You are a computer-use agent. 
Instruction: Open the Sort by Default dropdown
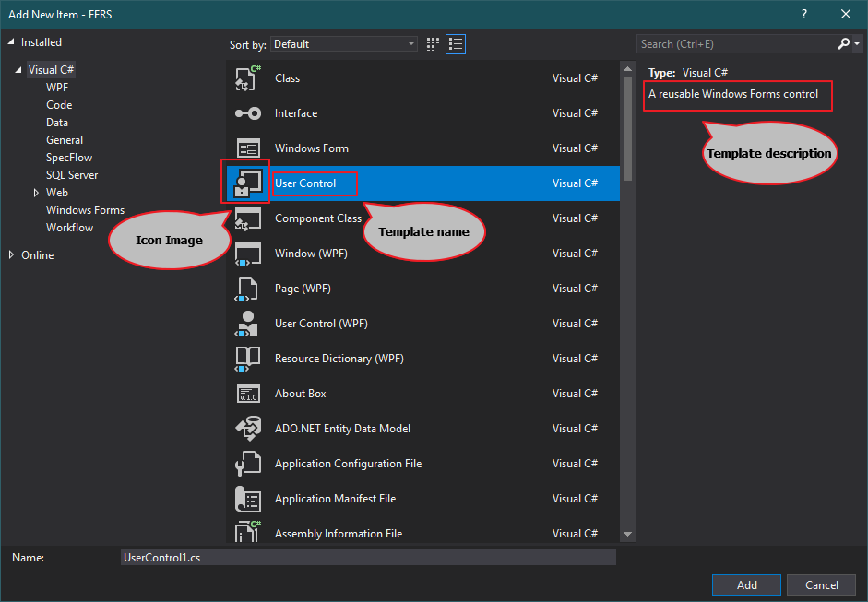point(412,43)
